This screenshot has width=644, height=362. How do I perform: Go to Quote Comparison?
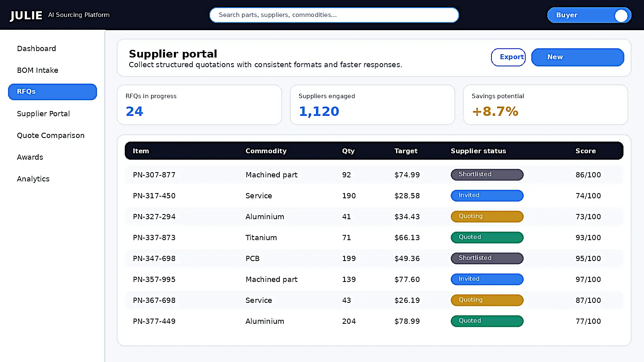(50, 135)
